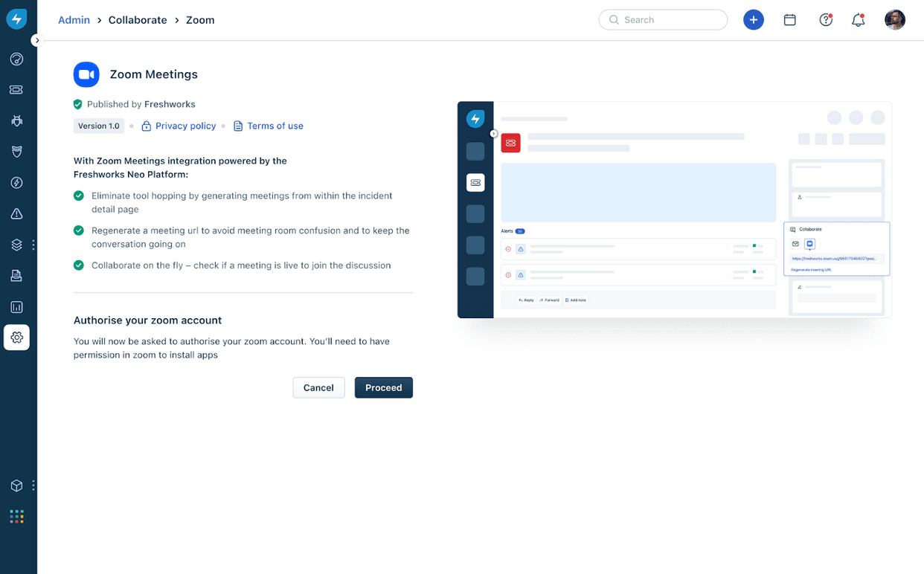The width and height of the screenshot is (924, 574).
Task: Click the Zoom integration preview image
Action: [x=675, y=210]
